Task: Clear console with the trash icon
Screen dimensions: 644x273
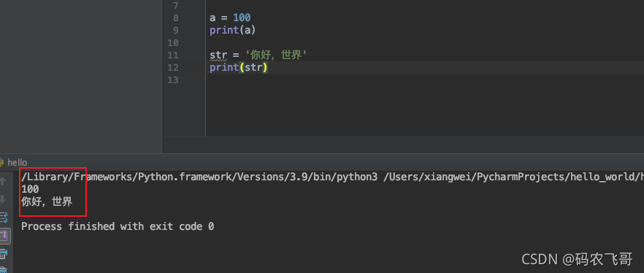Action: click(3, 270)
